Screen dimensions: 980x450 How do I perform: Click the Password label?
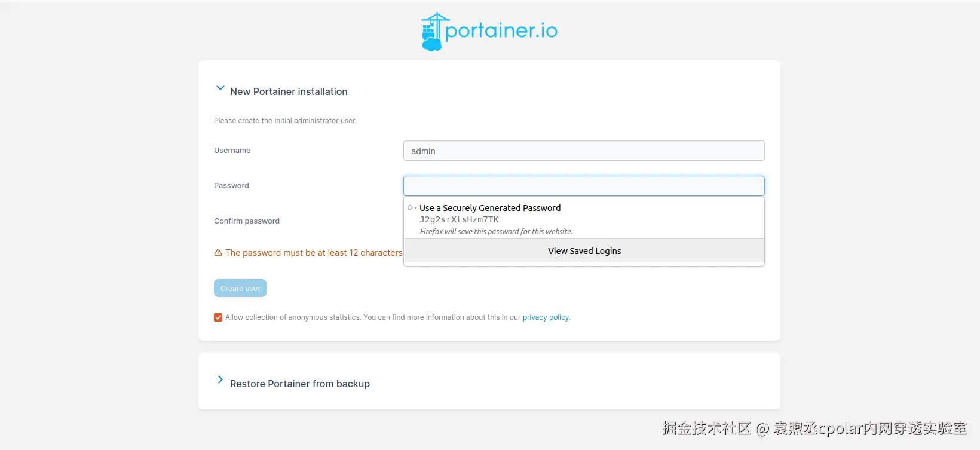pos(231,186)
